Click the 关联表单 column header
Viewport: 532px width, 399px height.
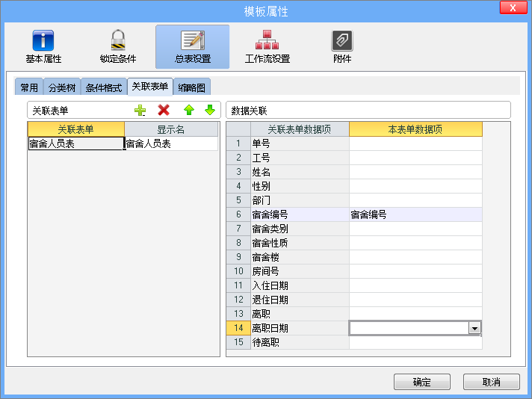point(76,129)
